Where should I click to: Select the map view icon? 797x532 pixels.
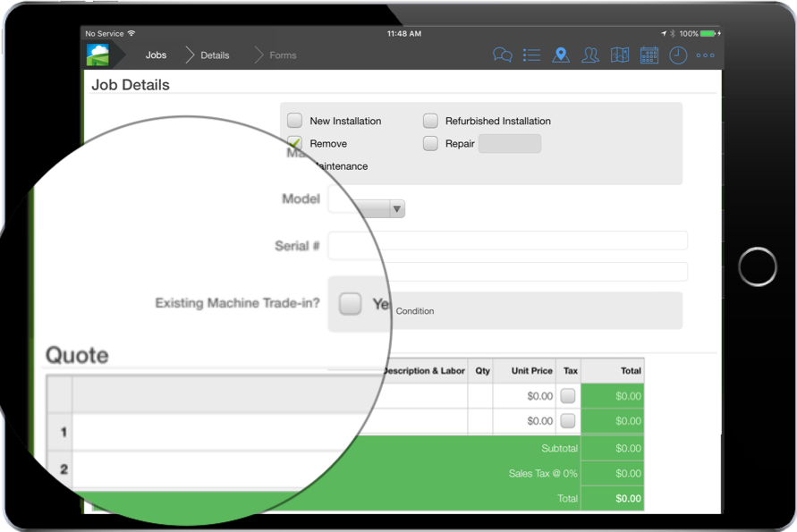pos(620,55)
